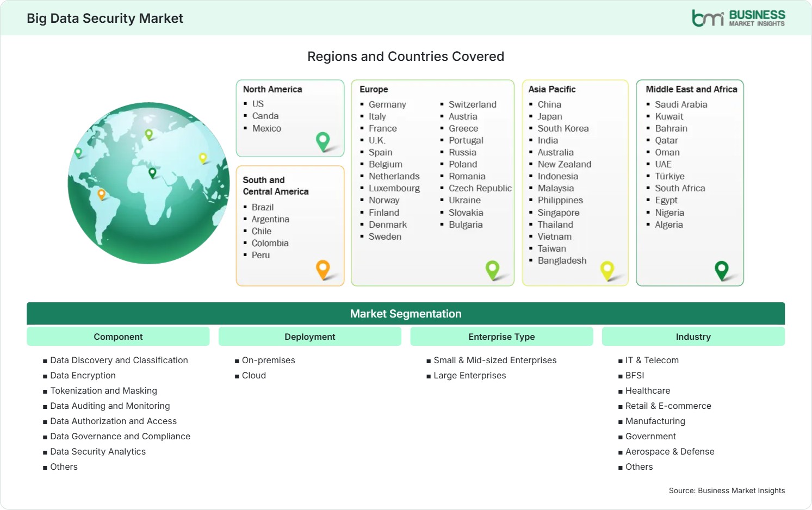Click the 'Source: Business Market Insights' footer
This screenshot has width=812, height=510.
[x=727, y=490]
